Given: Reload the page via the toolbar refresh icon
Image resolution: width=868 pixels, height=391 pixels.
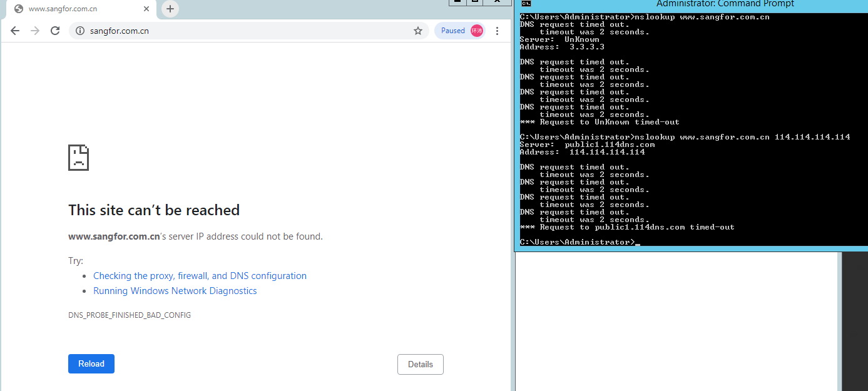Looking at the screenshot, I should click(55, 31).
